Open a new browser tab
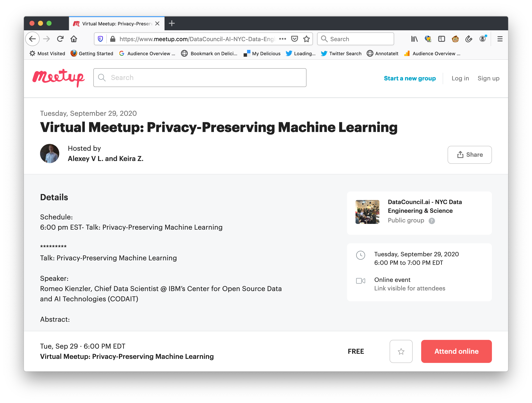Image resolution: width=532 pixels, height=403 pixels. pos(172,23)
